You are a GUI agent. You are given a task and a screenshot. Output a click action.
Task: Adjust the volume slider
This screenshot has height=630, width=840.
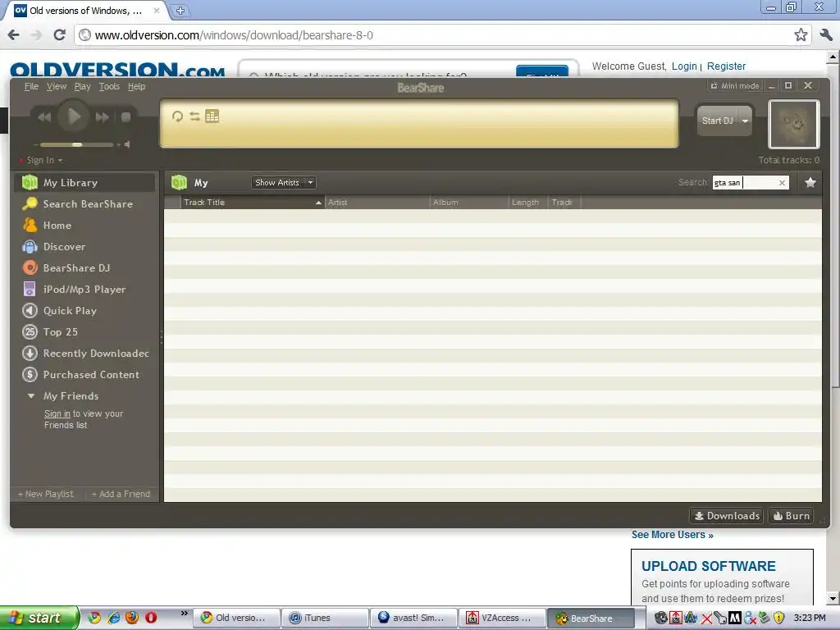tap(76, 144)
